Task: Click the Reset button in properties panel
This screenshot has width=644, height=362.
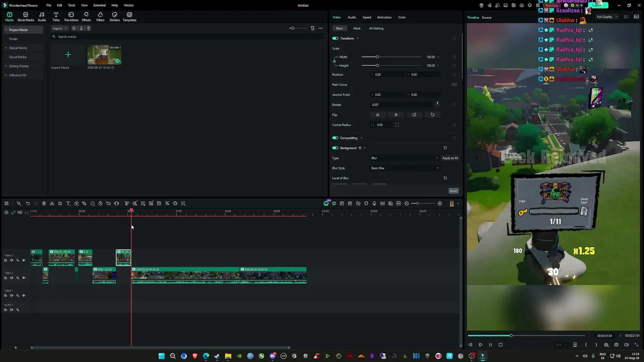Action: [x=453, y=191]
